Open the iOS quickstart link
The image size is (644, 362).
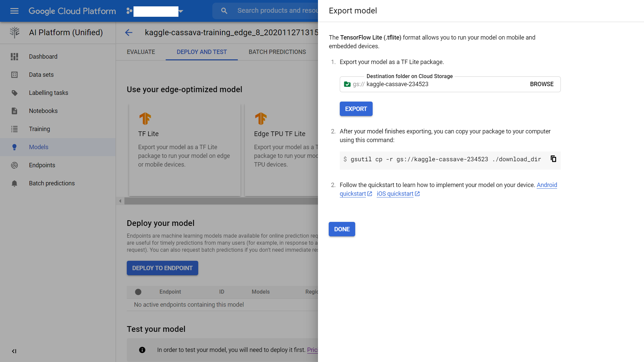tap(395, 194)
